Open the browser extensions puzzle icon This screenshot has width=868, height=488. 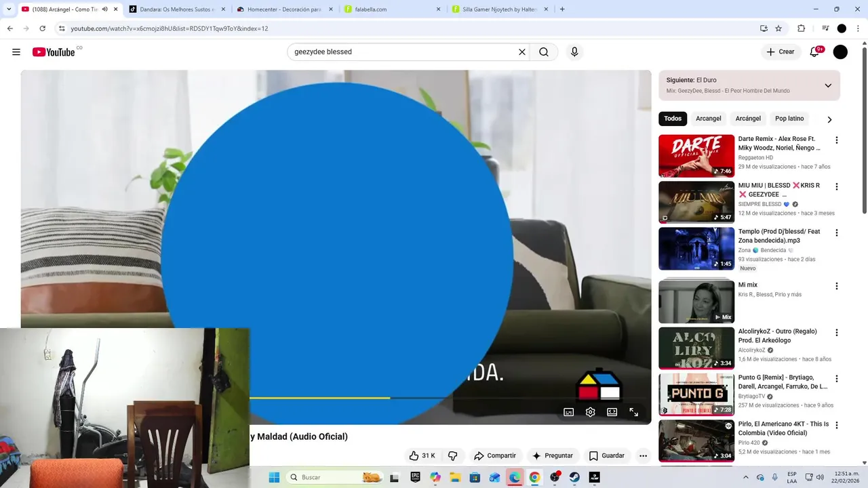click(x=801, y=28)
